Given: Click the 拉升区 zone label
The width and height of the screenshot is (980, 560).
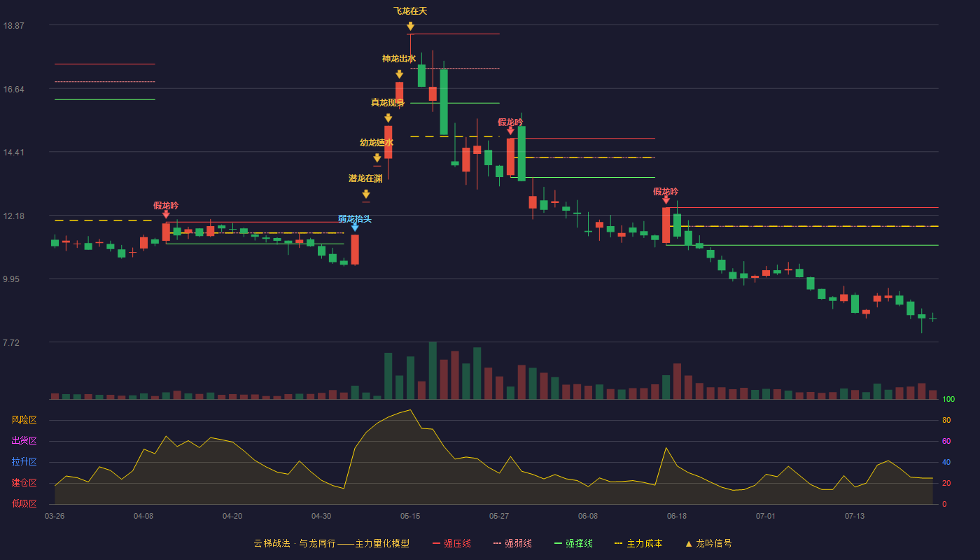Looking at the screenshot, I should pyautogui.click(x=24, y=462).
